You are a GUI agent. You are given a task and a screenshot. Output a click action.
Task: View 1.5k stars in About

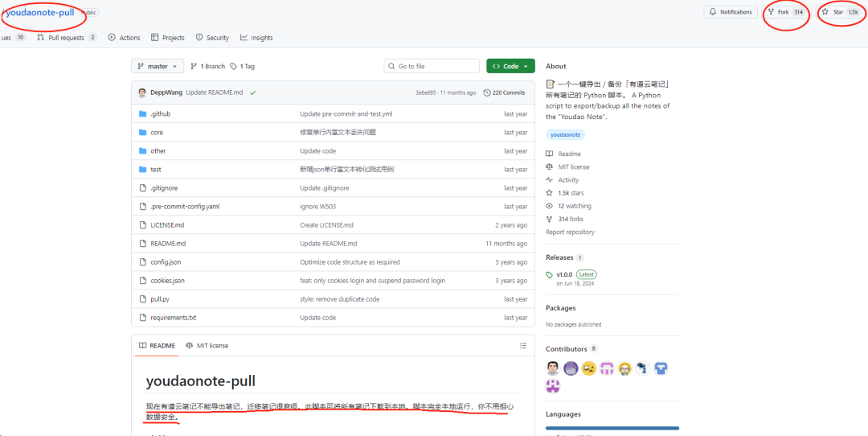(x=565, y=193)
